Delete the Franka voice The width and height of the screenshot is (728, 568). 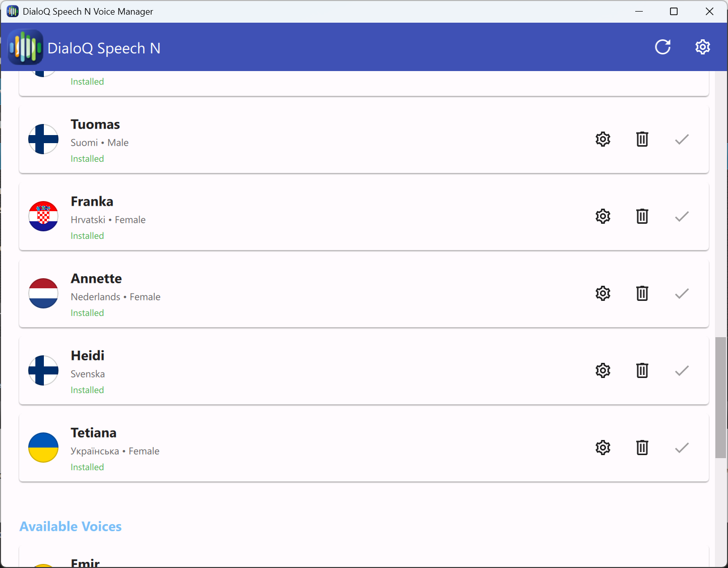click(642, 216)
